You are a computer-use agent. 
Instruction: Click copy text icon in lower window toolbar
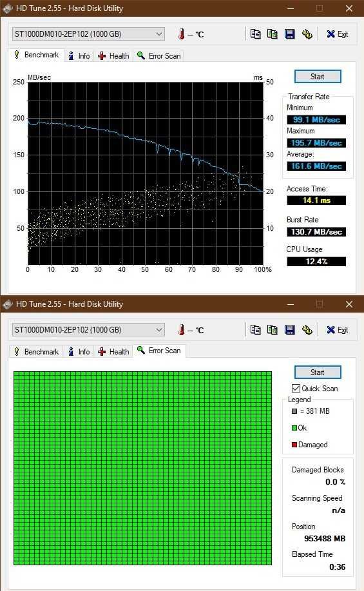click(256, 330)
